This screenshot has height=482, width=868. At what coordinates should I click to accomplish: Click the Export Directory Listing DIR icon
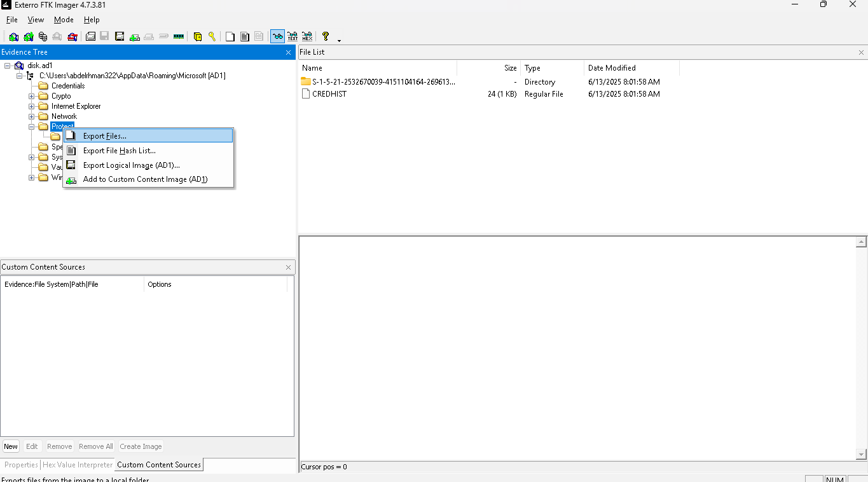(259, 36)
